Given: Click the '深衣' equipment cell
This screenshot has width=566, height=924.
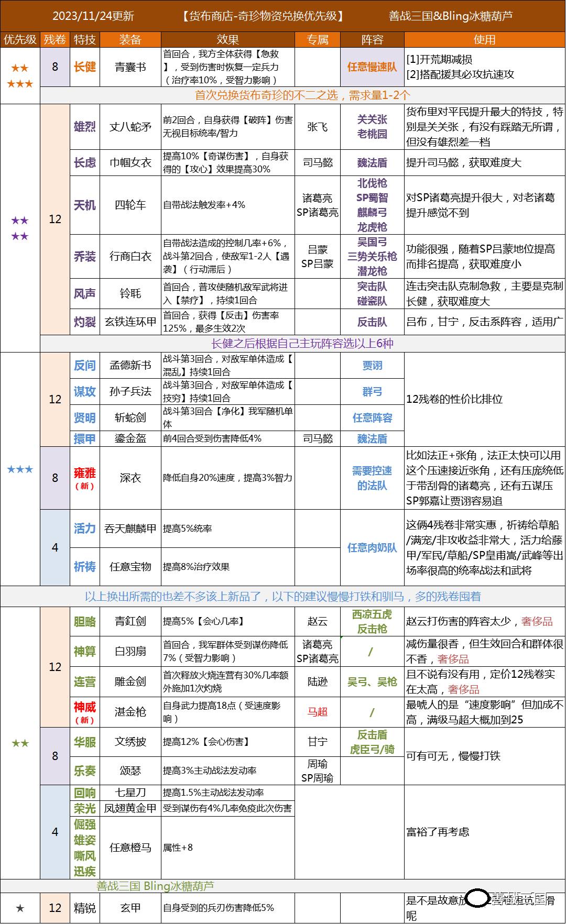Looking at the screenshot, I should 130,478.
